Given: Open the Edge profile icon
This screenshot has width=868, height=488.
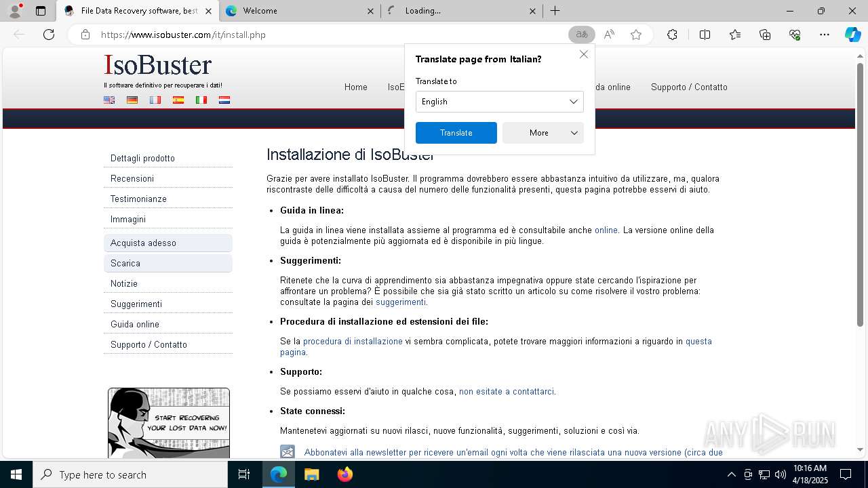Looking at the screenshot, I should coord(15,11).
